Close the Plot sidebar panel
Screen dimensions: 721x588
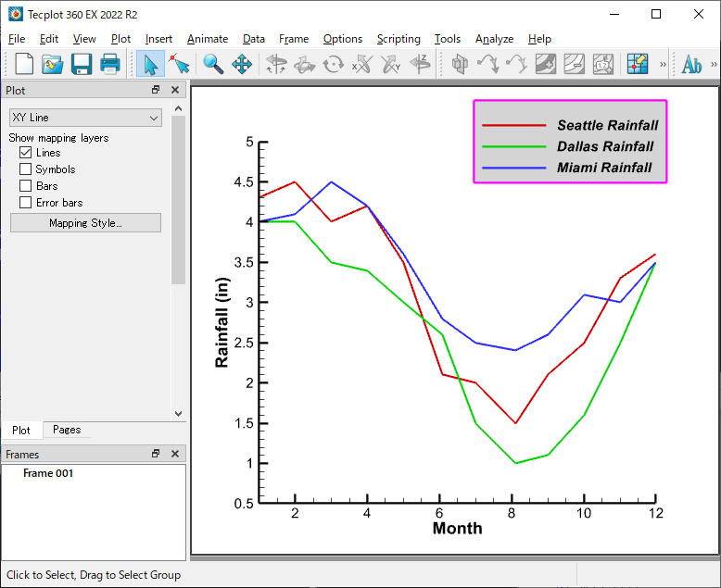(175, 90)
